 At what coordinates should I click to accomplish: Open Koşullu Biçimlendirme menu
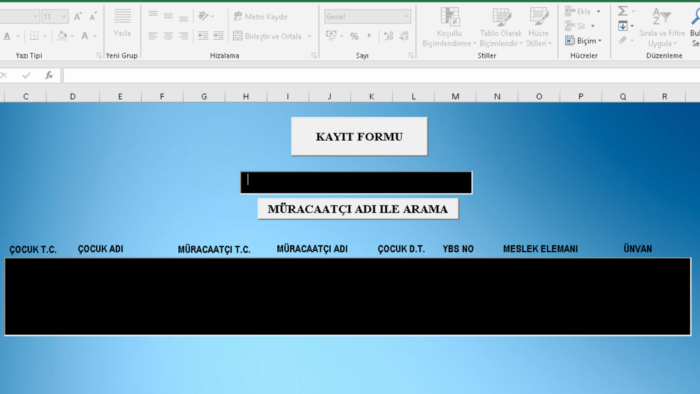point(449,27)
